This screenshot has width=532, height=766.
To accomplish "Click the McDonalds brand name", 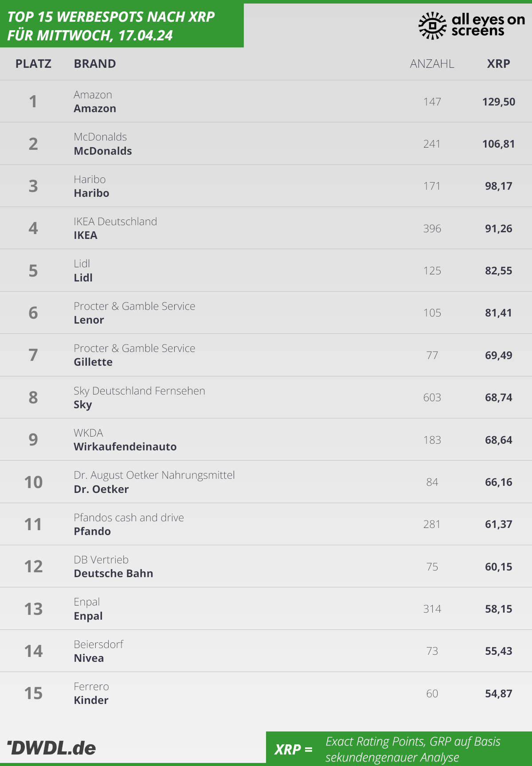I will tap(103, 151).
